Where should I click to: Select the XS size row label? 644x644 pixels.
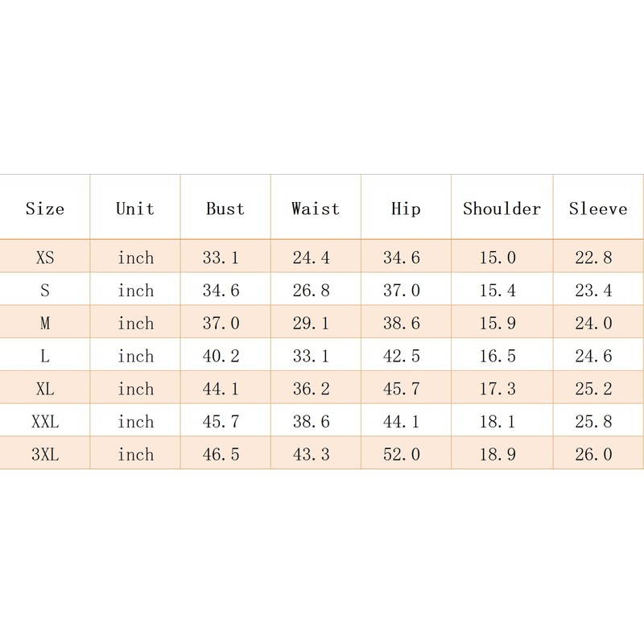coord(45,258)
